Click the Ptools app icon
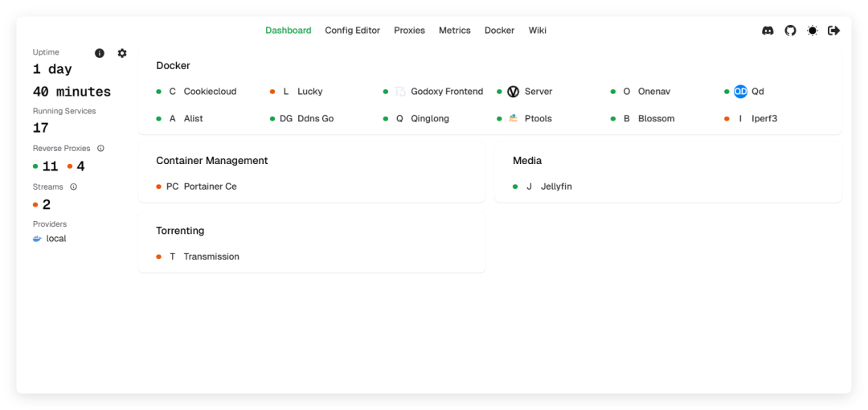This screenshot has height=410, width=868. coord(513,118)
